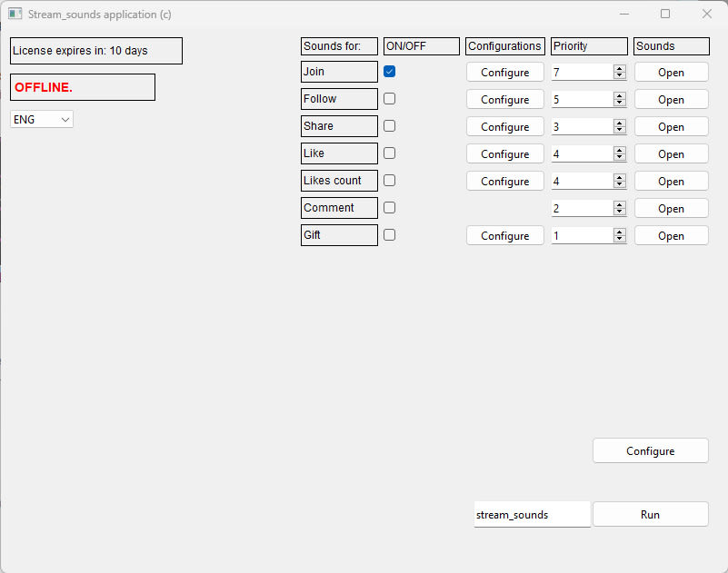Click the License expires in 10 days label

click(96, 51)
